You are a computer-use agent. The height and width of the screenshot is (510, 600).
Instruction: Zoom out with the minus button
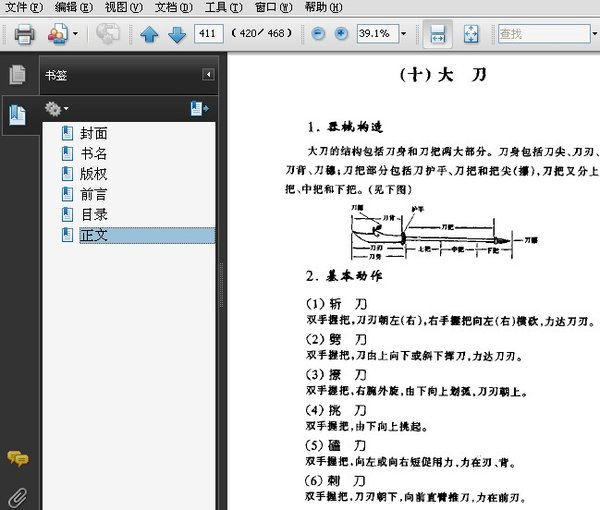pos(318,34)
